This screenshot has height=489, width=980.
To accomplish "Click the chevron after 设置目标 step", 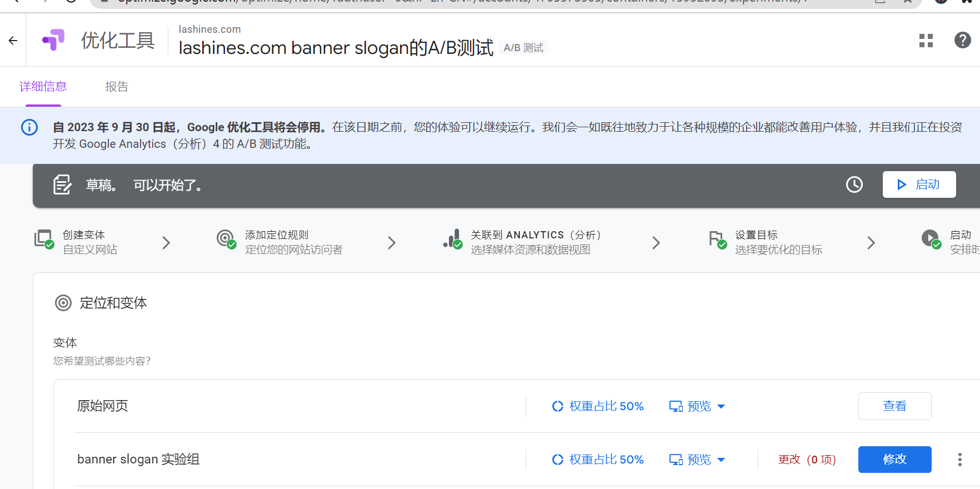I will coord(871,243).
